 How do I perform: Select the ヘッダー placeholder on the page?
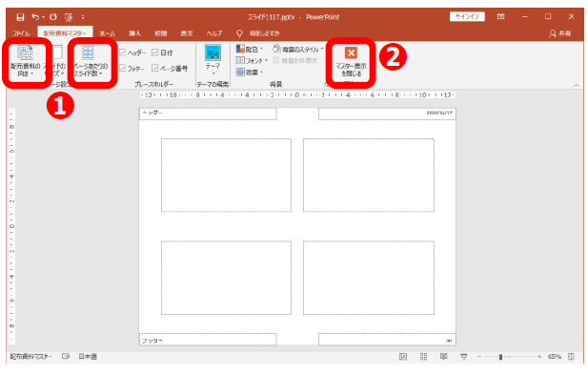tap(208, 115)
